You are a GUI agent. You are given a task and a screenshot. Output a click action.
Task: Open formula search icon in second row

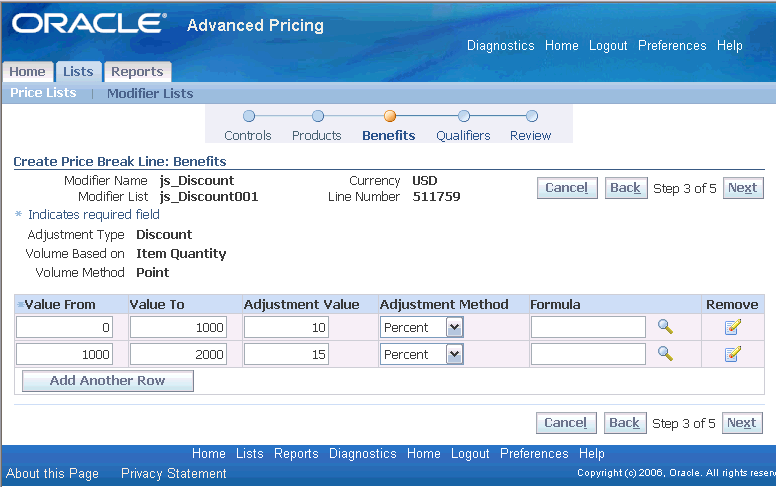tap(665, 353)
